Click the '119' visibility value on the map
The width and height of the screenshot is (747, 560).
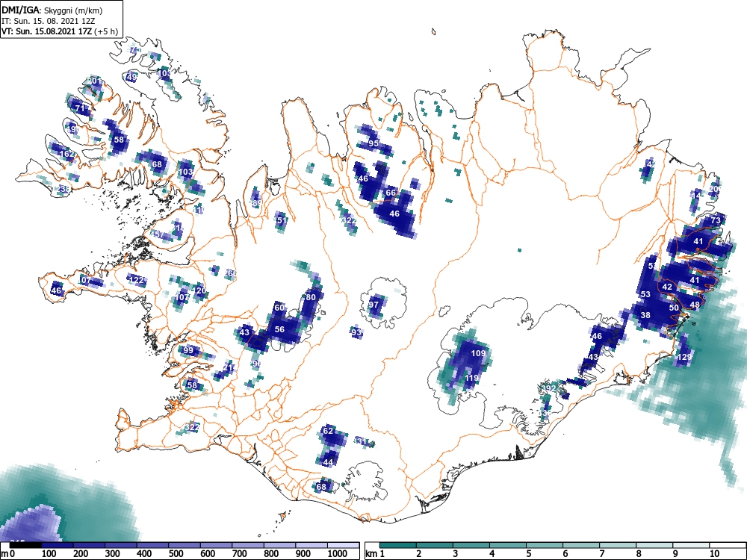[x=471, y=378]
